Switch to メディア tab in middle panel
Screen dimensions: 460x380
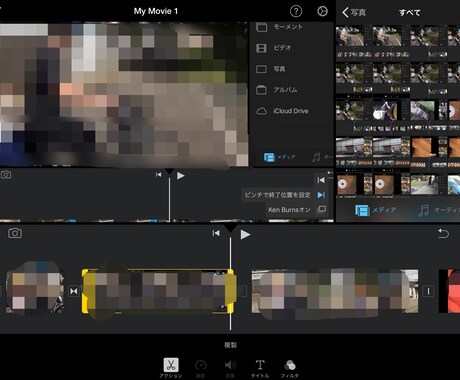point(279,157)
